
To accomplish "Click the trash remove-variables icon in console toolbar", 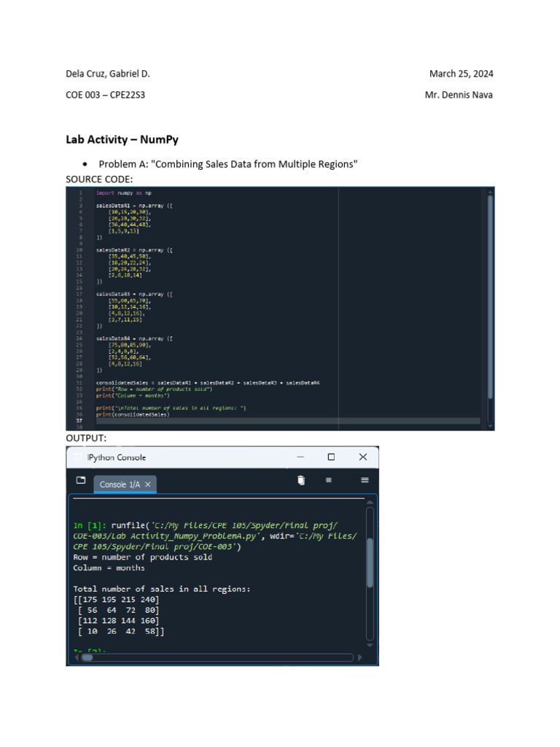I will pyautogui.click(x=301, y=480).
